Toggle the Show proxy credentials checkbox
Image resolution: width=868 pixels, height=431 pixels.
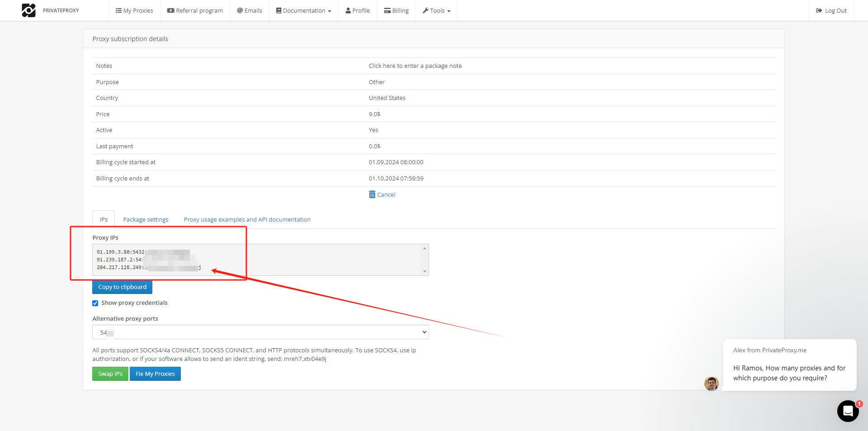[x=95, y=303]
